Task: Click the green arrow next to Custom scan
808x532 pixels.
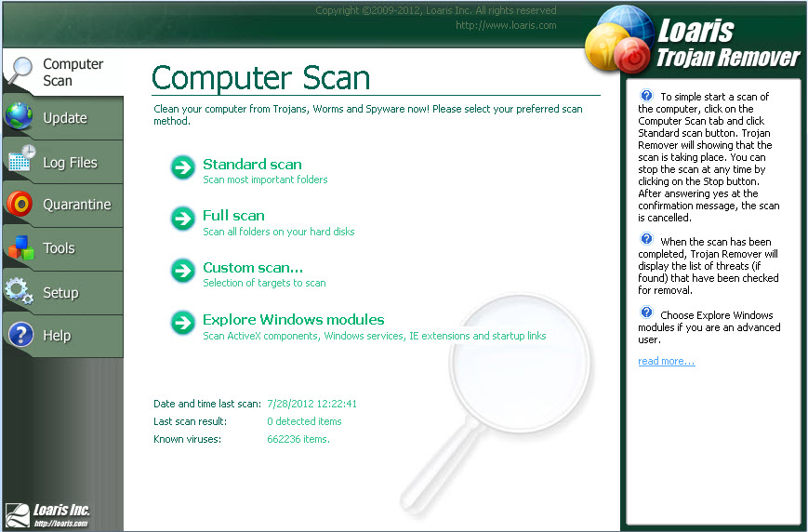Action: pos(183,271)
